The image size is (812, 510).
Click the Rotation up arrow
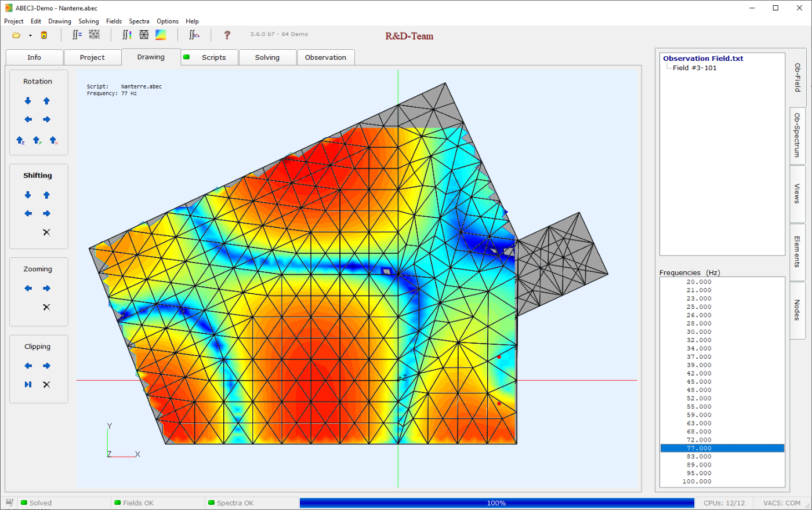[46, 101]
